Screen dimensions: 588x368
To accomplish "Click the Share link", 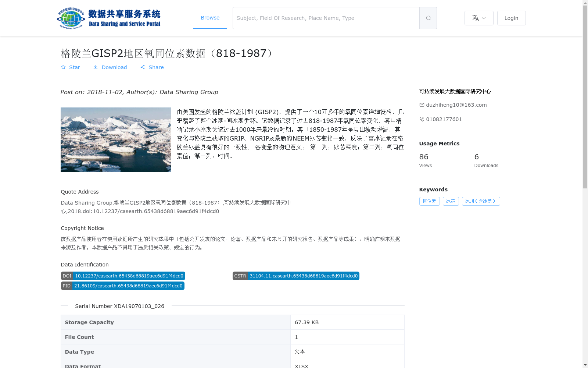I will [152, 67].
